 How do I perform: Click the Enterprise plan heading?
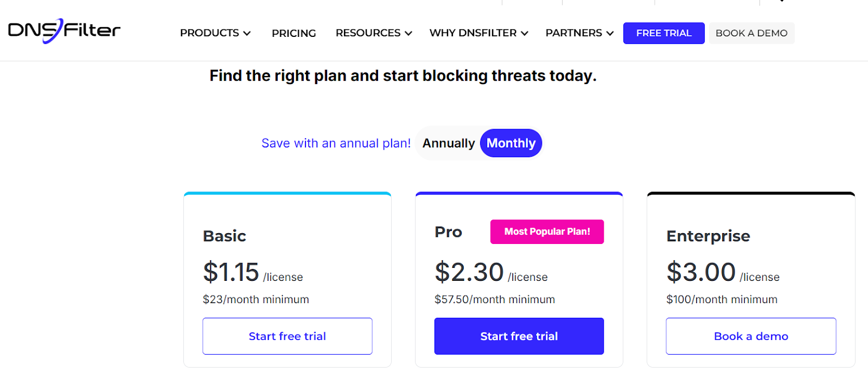pos(708,236)
